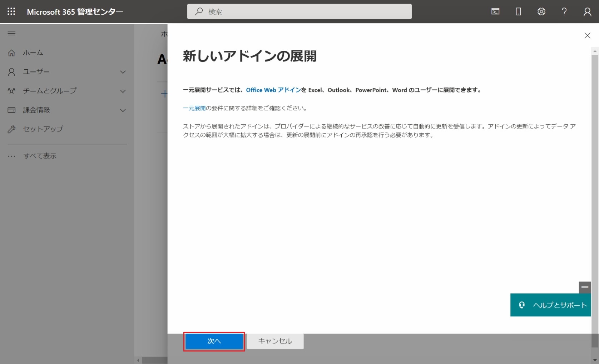Open the account profile icon
The image size is (599, 364).
pos(587,12)
